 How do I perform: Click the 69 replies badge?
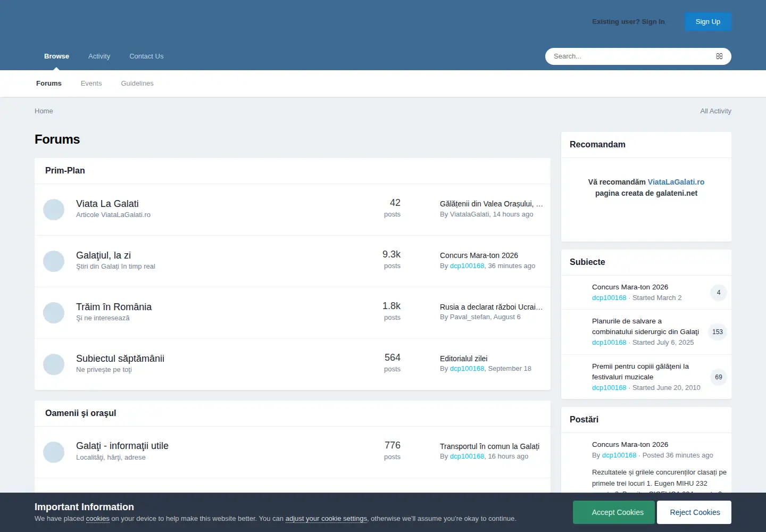pos(719,377)
